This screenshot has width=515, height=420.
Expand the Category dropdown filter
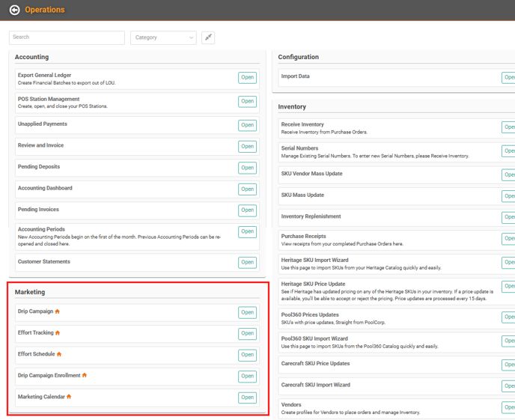pyautogui.click(x=163, y=37)
